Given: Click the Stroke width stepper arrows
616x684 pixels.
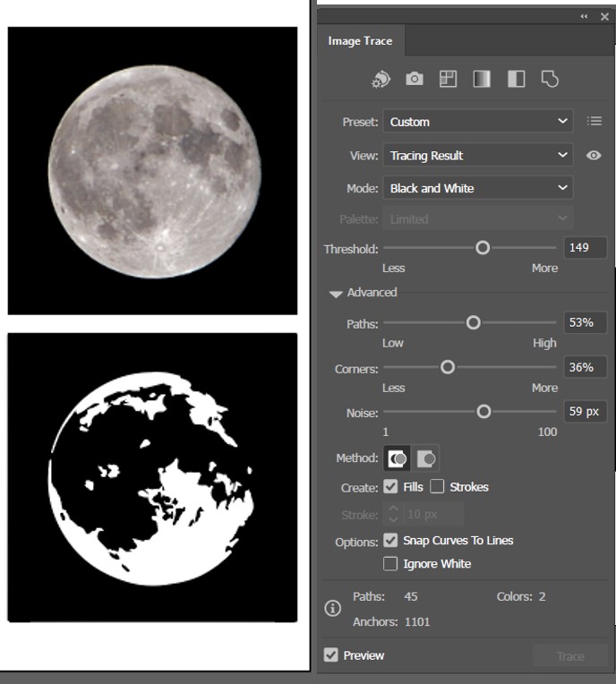Looking at the screenshot, I should click(393, 514).
